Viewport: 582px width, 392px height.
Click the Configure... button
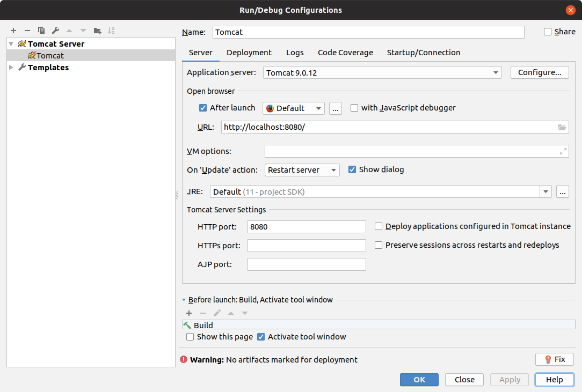click(539, 72)
